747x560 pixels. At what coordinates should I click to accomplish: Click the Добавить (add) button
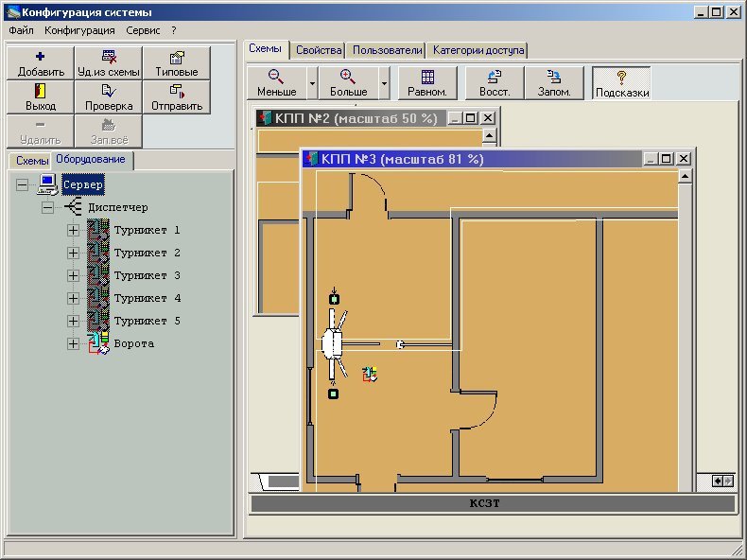[41, 63]
